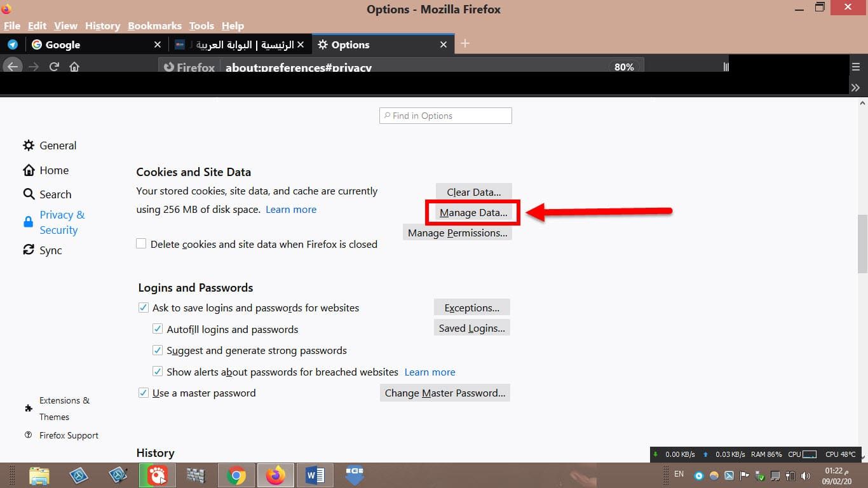868x488 pixels.
Task: Click the Firefox taskbar icon
Action: [x=276, y=475]
